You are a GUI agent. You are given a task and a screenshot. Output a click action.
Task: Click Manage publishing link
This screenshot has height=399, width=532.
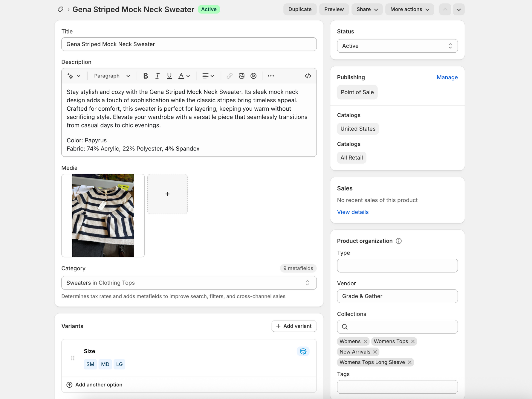click(x=447, y=77)
